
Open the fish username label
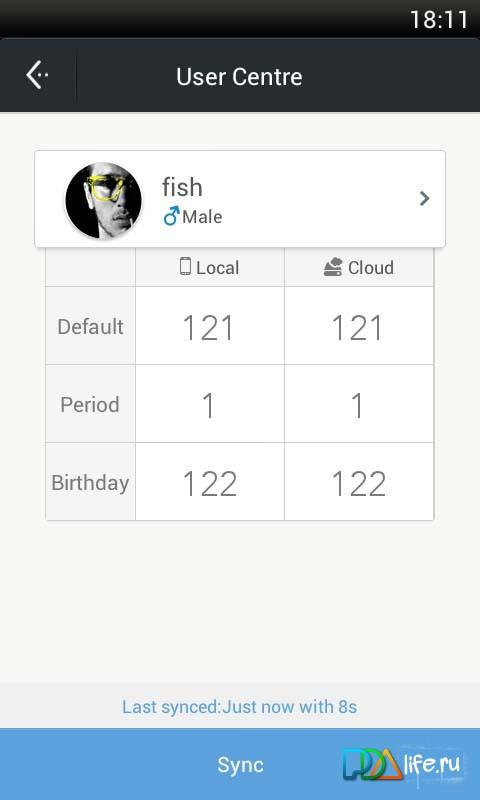(182, 187)
